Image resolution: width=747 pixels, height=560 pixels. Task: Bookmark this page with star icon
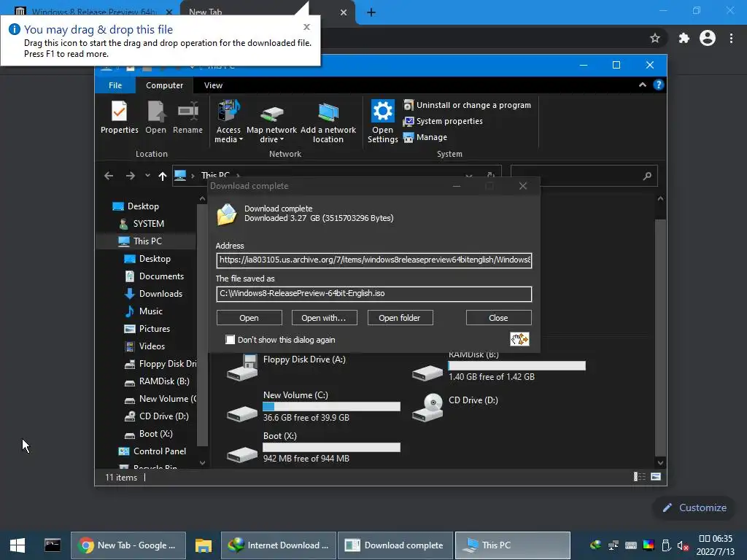coord(655,38)
